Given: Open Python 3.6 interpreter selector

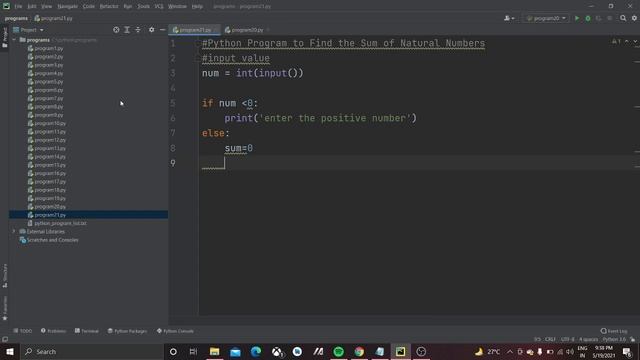Looking at the screenshot, I should click(614, 339).
